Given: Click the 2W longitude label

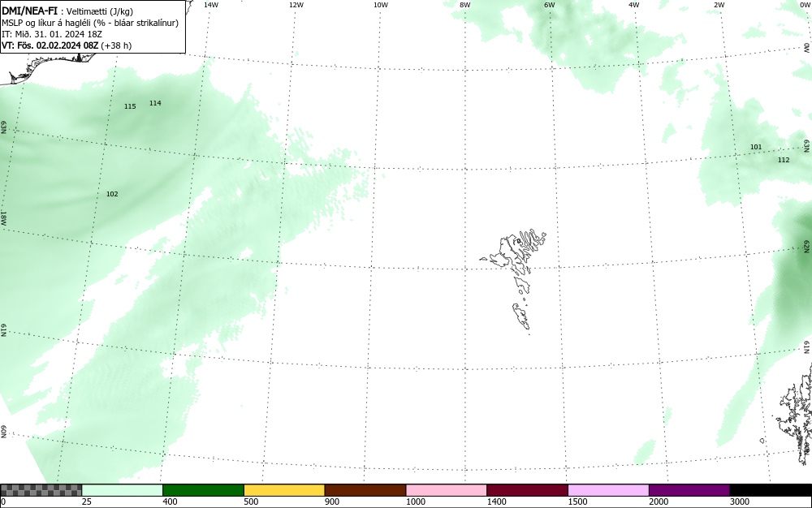Looking at the screenshot, I should click(x=719, y=5).
